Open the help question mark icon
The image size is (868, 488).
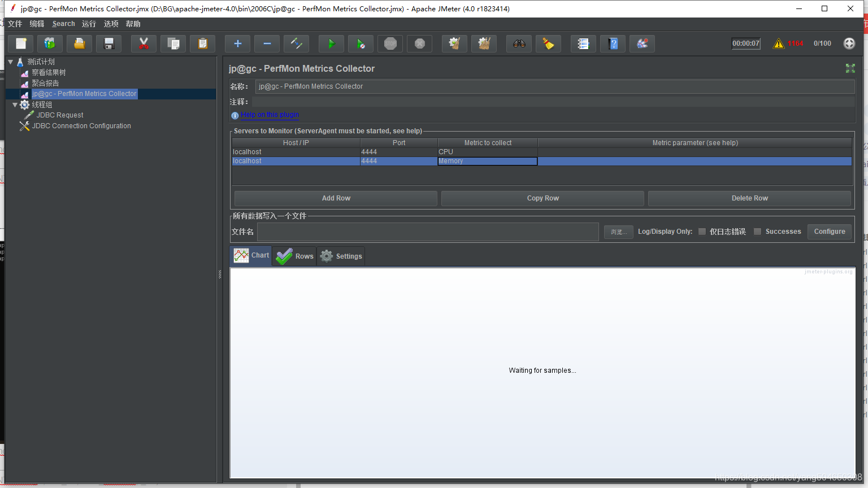[x=613, y=43]
